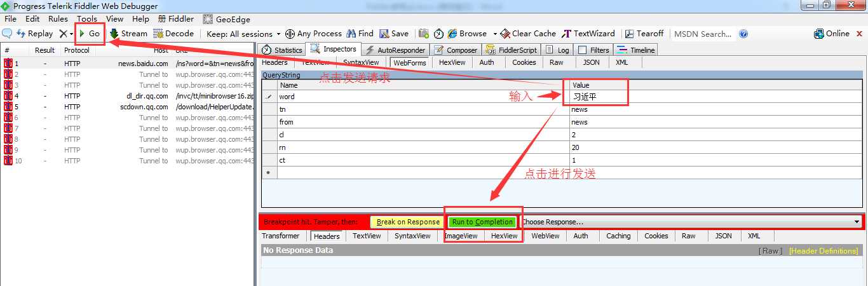This screenshot has width=868, height=286.
Task: Select the request HexView tab
Action: pyautogui.click(x=452, y=62)
